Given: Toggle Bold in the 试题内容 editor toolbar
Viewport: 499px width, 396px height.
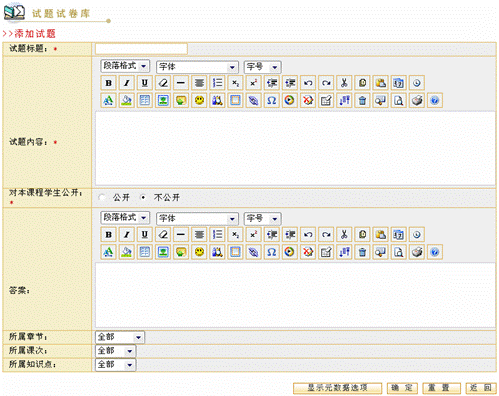Looking at the screenshot, I should pos(108,83).
